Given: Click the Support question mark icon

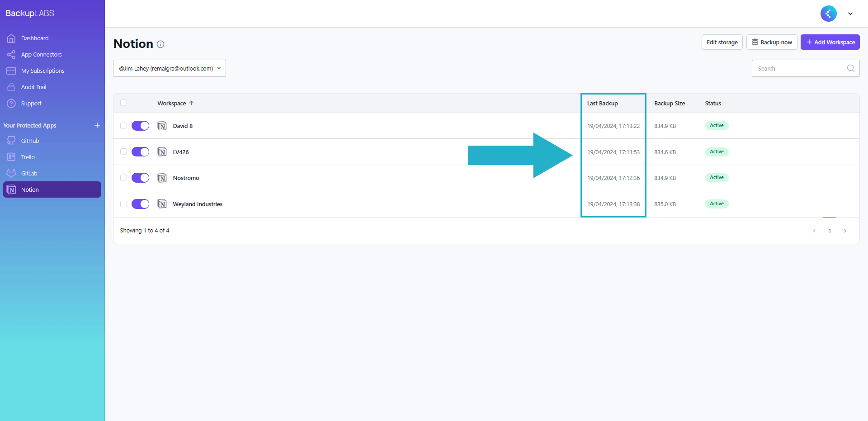Looking at the screenshot, I should (x=11, y=104).
